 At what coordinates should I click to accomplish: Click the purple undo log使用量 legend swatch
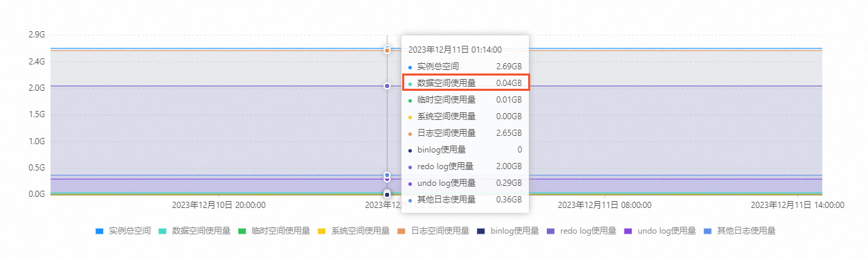[628, 231]
